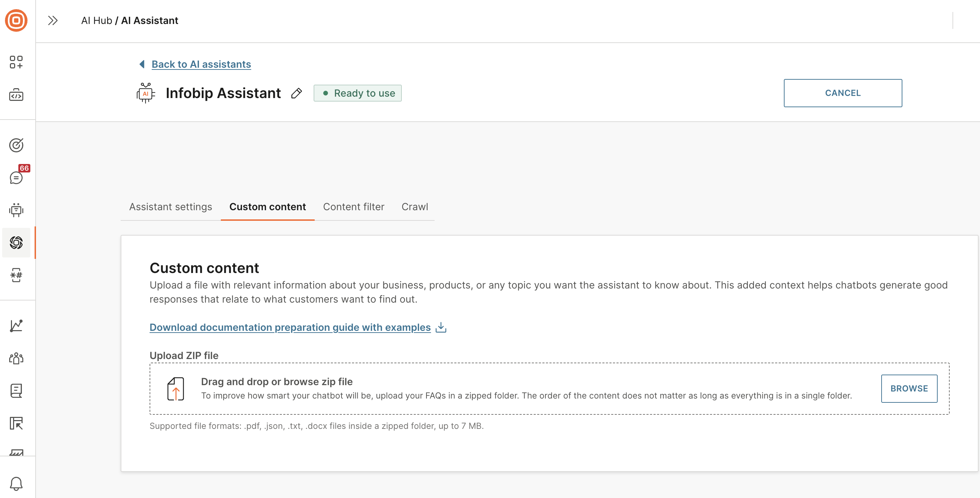The height and width of the screenshot is (498, 980).
Task: Open the People sidebar icon
Action: (16, 358)
